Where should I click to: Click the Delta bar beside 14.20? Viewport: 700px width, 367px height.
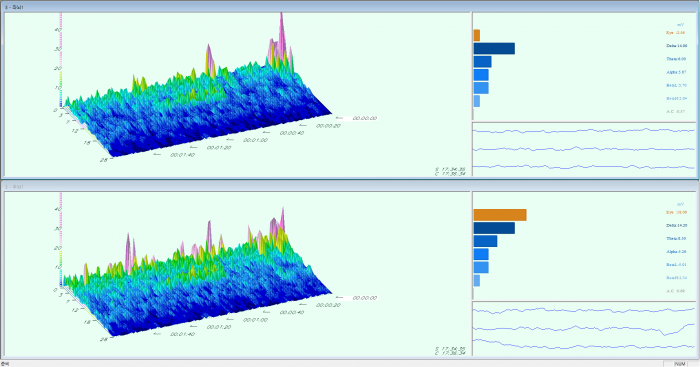(494, 228)
